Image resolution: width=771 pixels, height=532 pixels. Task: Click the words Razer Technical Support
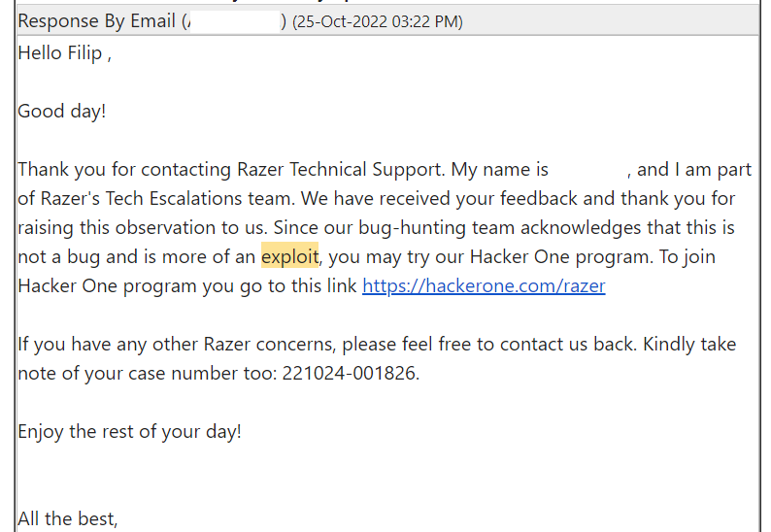339,170
